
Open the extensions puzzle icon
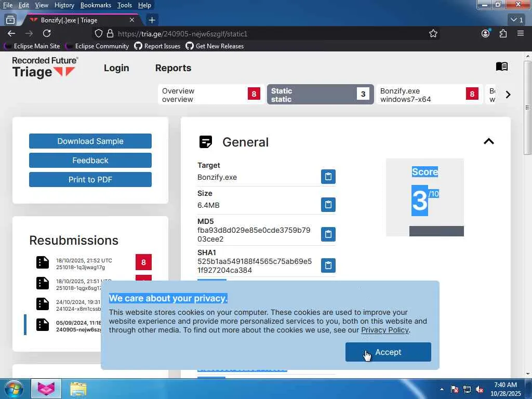[503, 34]
